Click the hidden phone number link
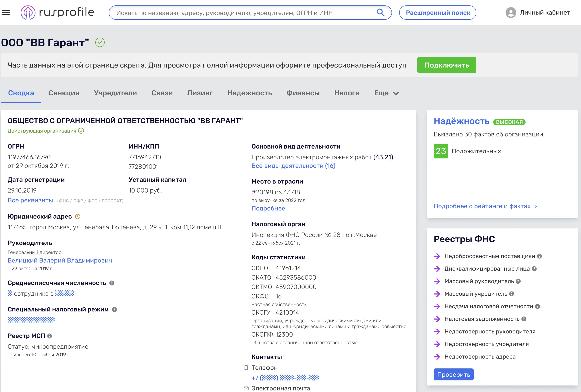 pos(285,378)
